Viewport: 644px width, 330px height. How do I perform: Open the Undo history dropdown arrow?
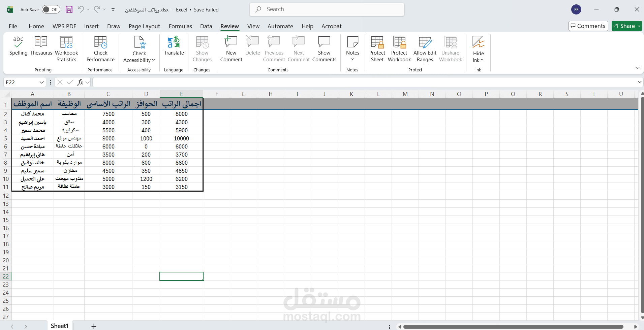(88, 9)
